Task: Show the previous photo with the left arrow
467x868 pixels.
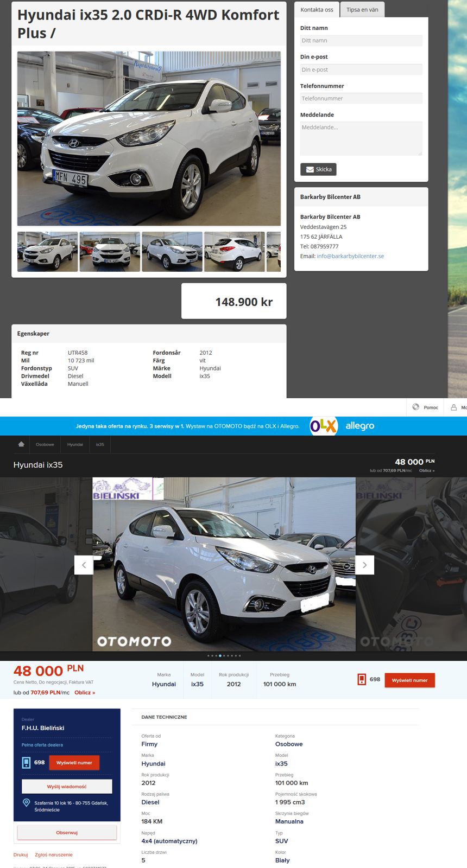Action: tap(84, 565)
